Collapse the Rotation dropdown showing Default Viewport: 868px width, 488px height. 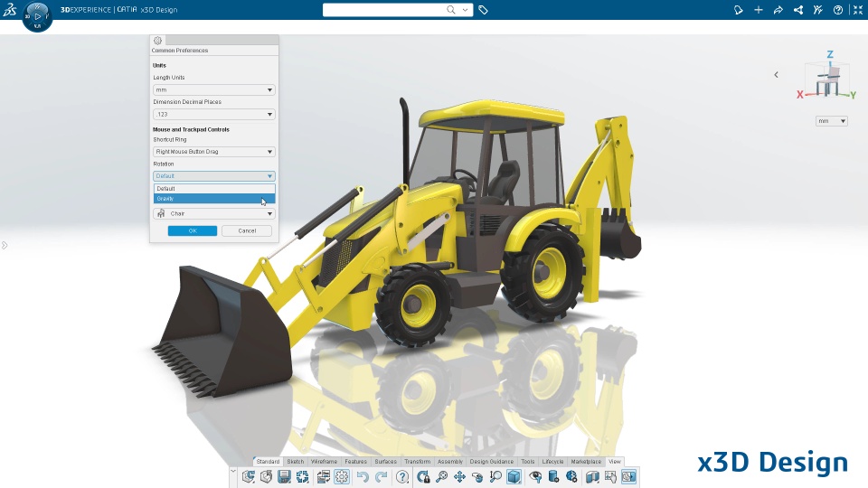click(x=213, y=176)
